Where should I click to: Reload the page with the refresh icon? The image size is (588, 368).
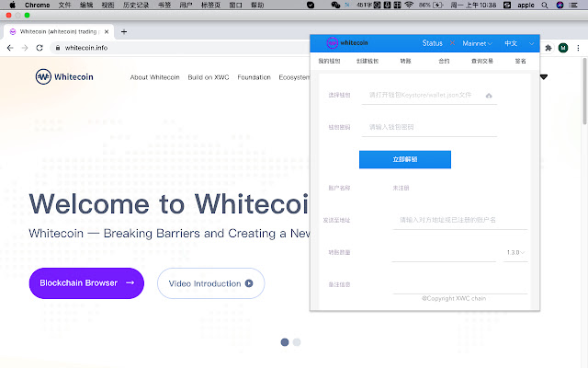[x=40, y=48]
